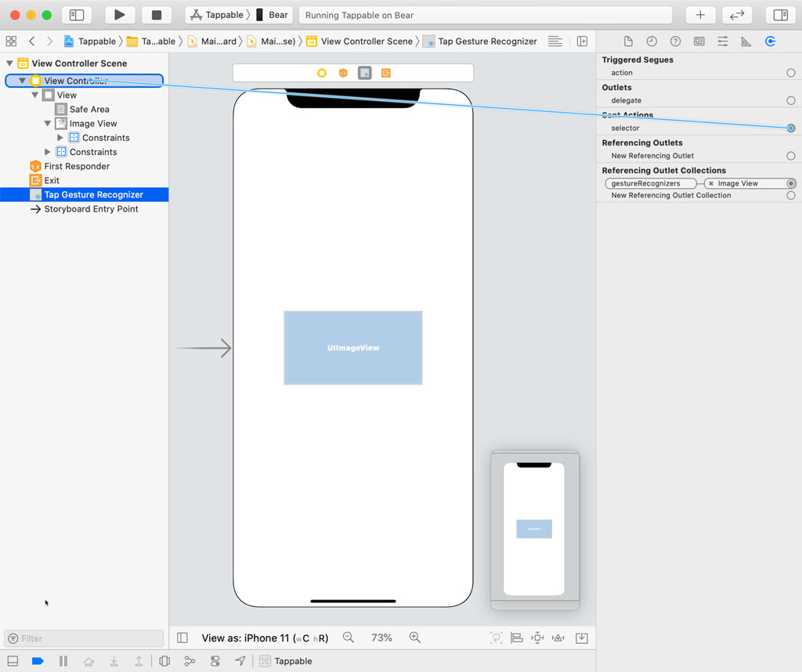Screen dimensions: 802x672
Task: Click the View Controller dock icon on canvas
Action: click(x=322, y=73)
